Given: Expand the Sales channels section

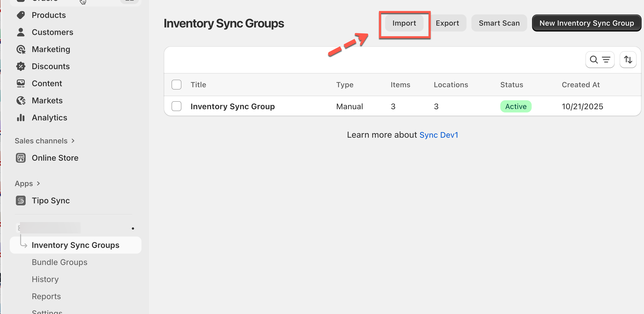Looking at the screenshot, I should click(x=73, y=141).
